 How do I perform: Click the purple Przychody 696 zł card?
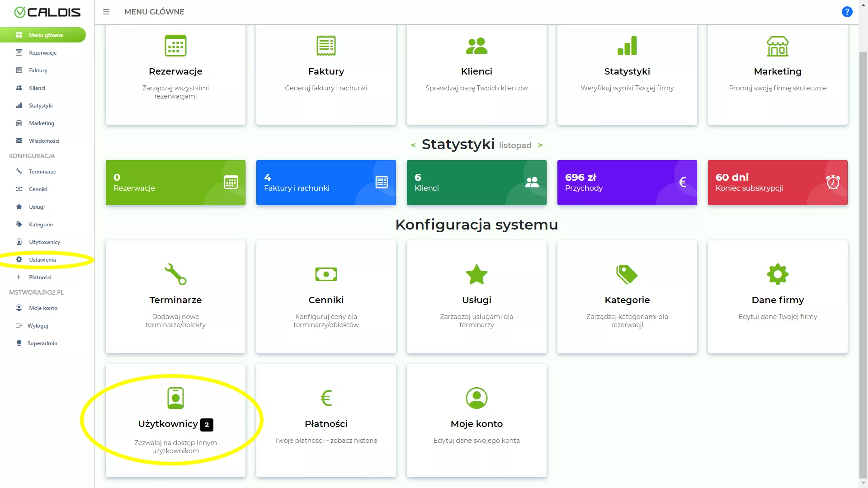[x=627, y=183]
